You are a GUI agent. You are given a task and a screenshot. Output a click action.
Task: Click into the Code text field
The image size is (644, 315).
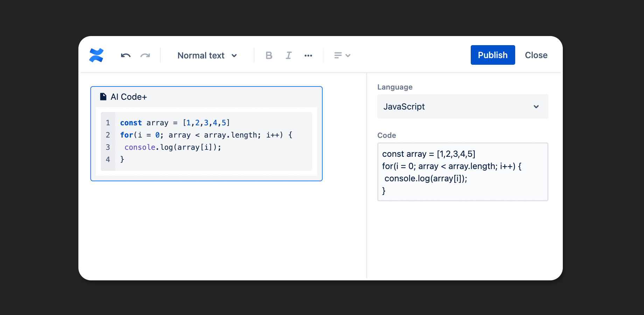coord(462,171)
